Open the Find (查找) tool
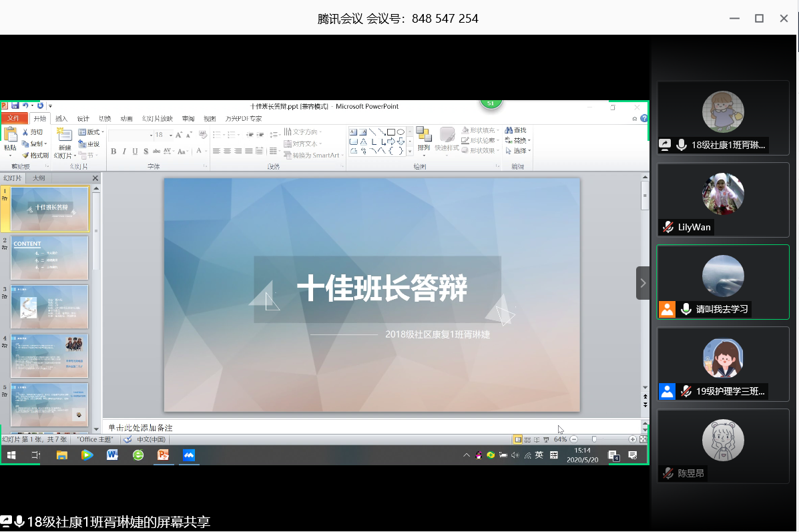This screenshot has height=532, width=799. 517,130
